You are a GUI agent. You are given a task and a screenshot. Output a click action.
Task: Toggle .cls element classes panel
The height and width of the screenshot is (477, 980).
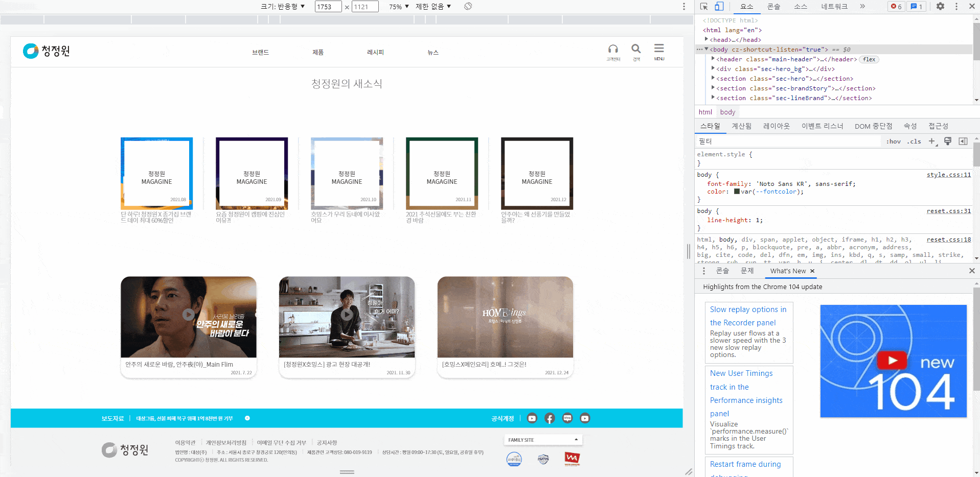coord(914,141)
